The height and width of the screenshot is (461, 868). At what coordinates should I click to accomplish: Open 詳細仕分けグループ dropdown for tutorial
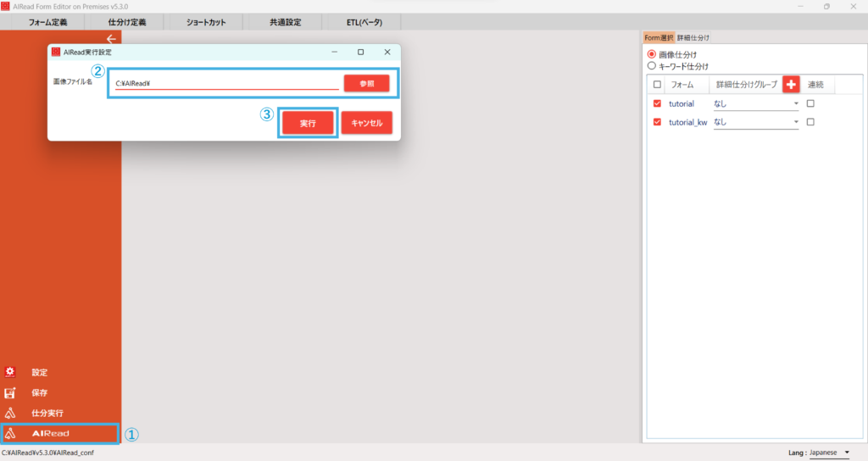coord(796,104)
